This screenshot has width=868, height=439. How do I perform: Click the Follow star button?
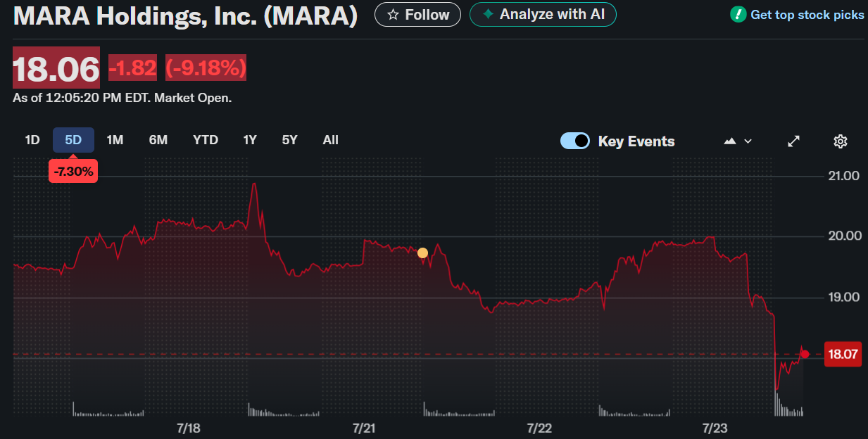[417, 15]
